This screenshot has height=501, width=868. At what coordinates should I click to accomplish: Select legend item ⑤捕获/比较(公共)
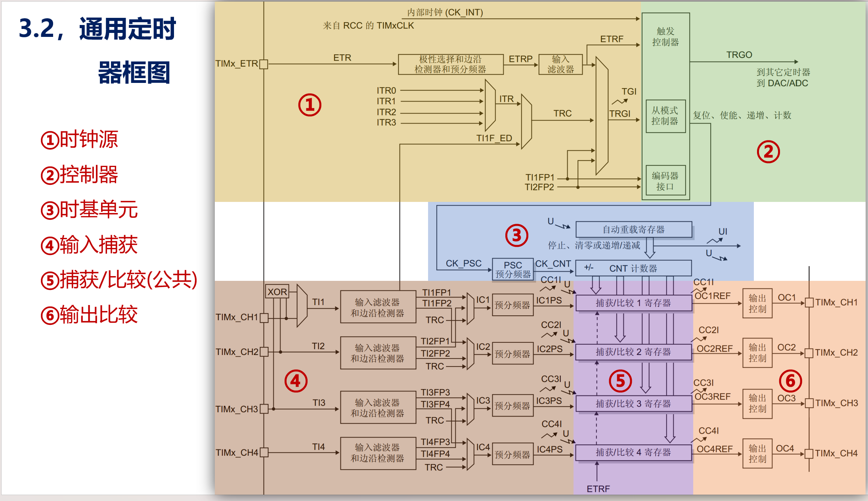[119, 280]
